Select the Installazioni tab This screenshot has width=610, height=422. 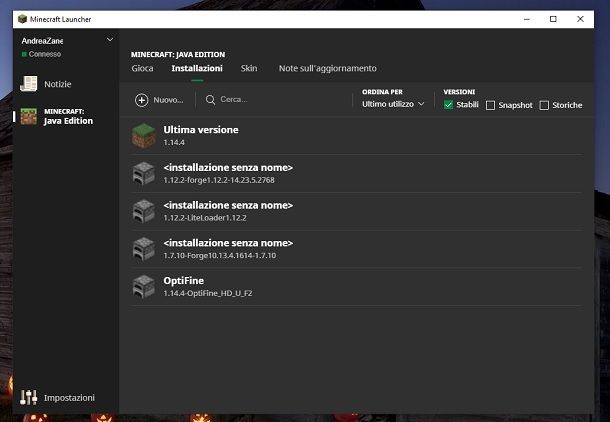(197, 68)
